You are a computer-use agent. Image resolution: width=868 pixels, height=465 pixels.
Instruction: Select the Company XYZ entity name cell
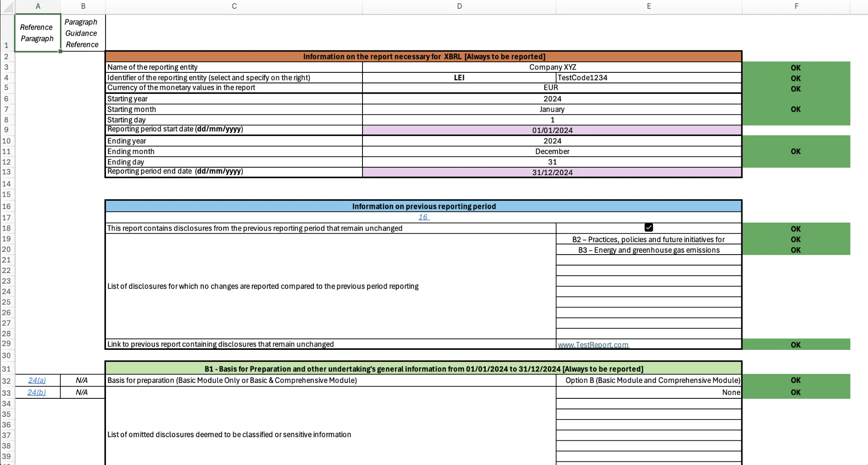551,67
